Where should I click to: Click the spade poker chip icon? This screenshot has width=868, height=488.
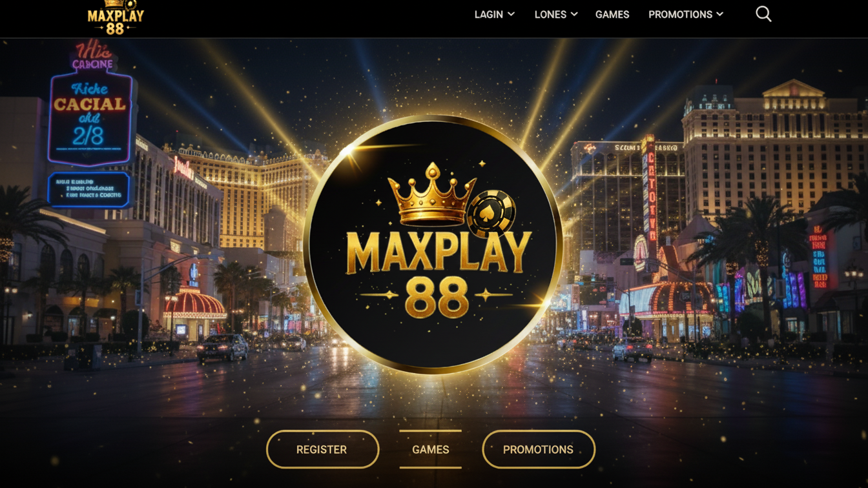(491, 214)
